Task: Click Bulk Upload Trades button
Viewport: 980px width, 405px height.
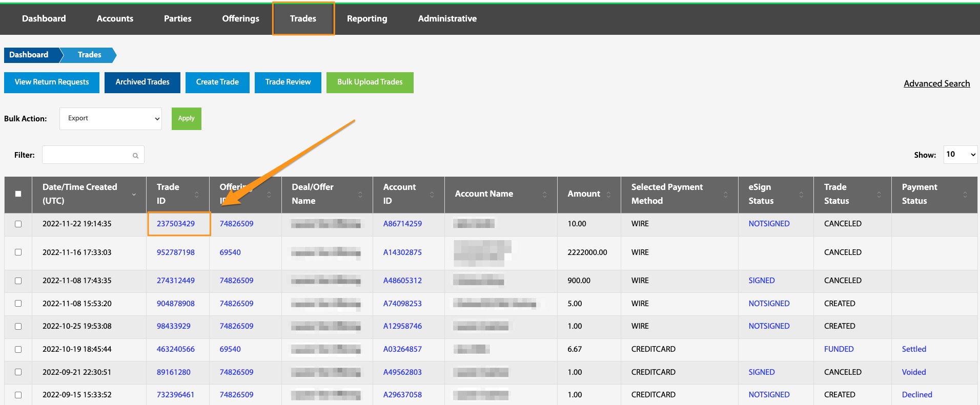Action: tap(370, 82)
